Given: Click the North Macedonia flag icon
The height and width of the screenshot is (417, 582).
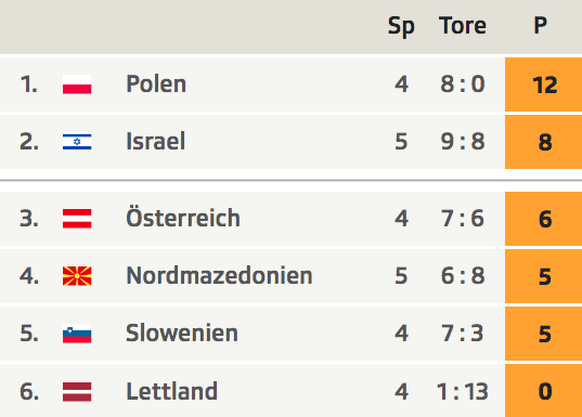Looking at the screenshot, I should [77, 276].
